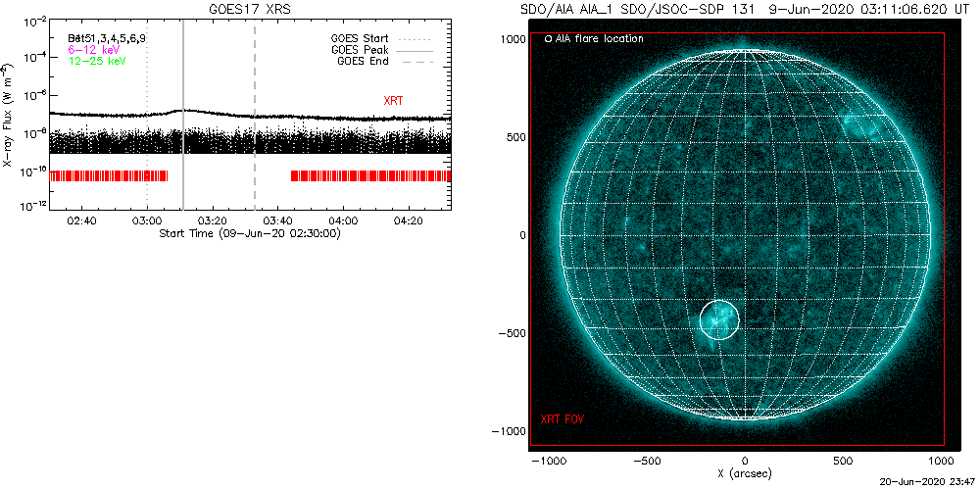Click the 'X-ray Flux (W m-2)' axis label
The image size is (980, 490).
(8, 115)
